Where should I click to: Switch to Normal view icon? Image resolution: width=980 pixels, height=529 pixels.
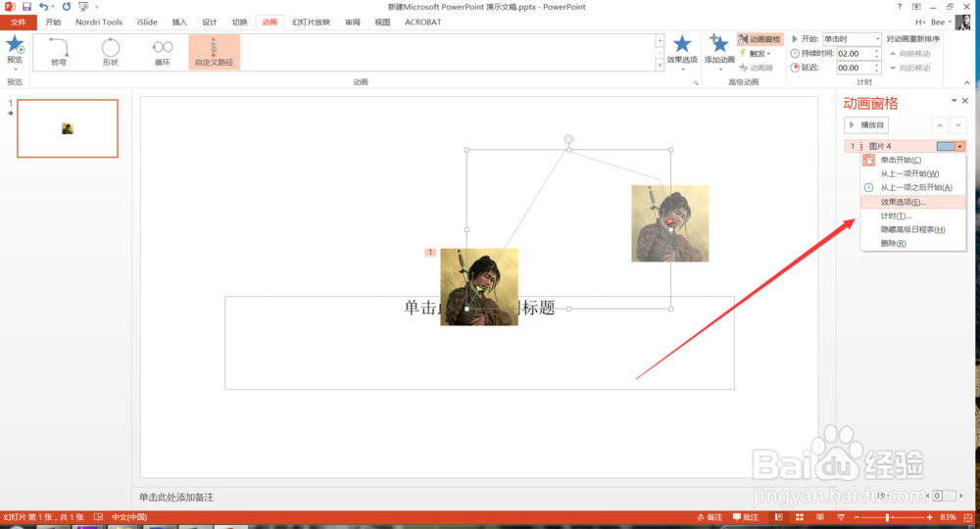[779, 517]
